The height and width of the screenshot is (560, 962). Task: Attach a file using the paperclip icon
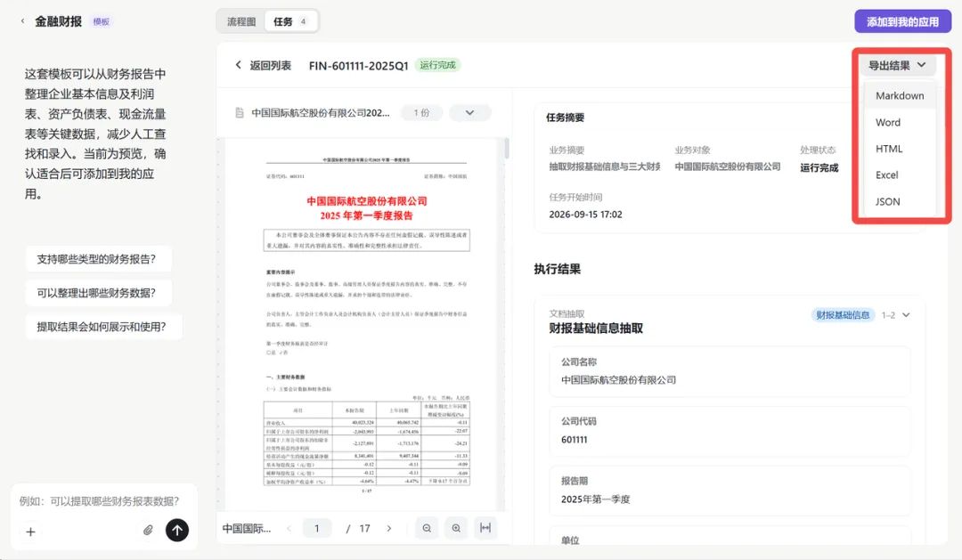click(x=148, y=531)
